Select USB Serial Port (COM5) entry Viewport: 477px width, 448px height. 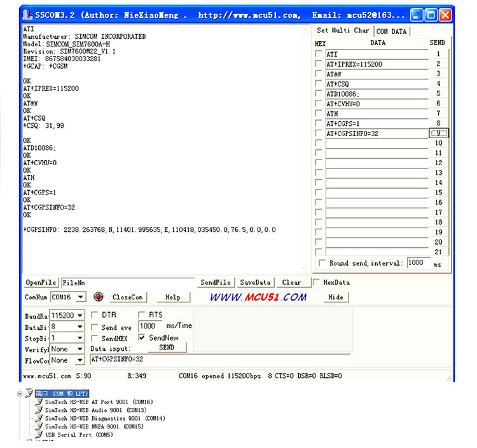point(79,435)
